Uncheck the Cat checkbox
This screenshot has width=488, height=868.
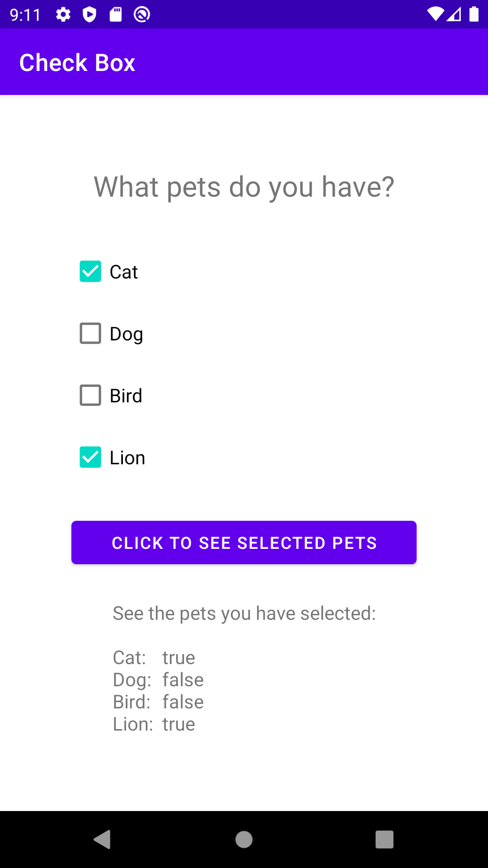pyautogui.click(x=90, y=272)
